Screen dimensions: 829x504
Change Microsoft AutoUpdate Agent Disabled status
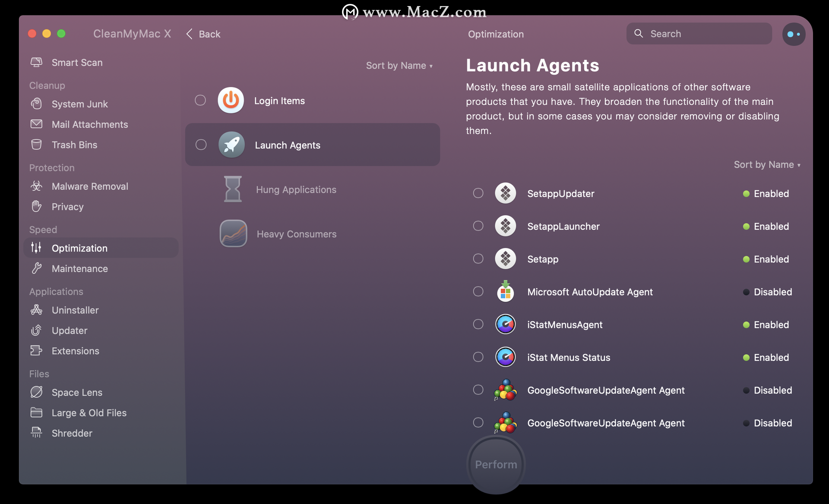pos(768,292)
